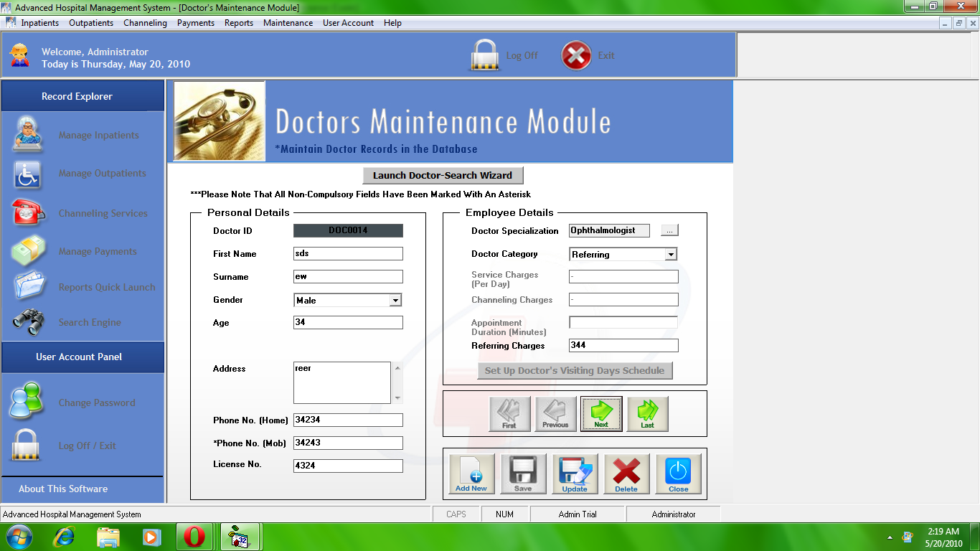Jump to Last doctor record
The image size is (980, 551).
coord(648,414)
